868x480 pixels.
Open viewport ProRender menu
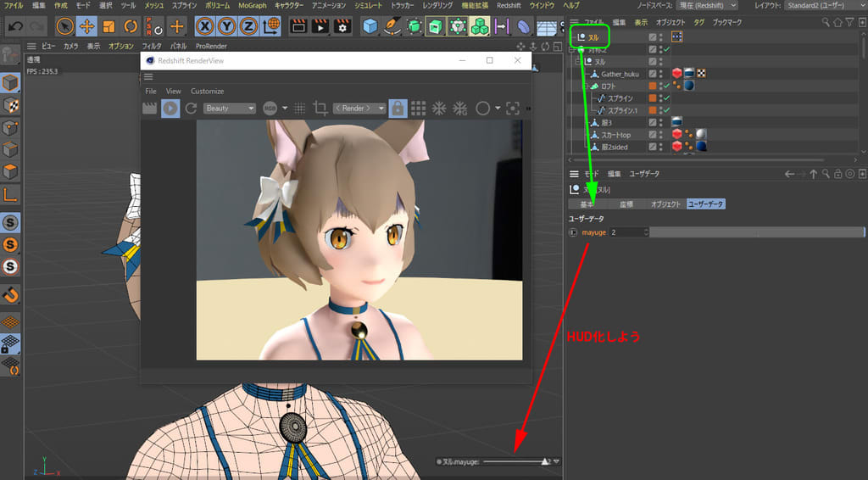(211, 46)
